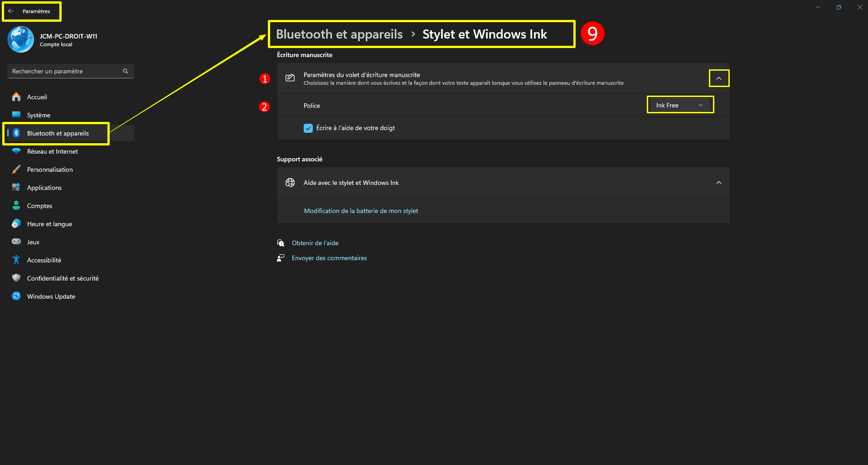Click the Écriture manuscrite section heading

305,55
